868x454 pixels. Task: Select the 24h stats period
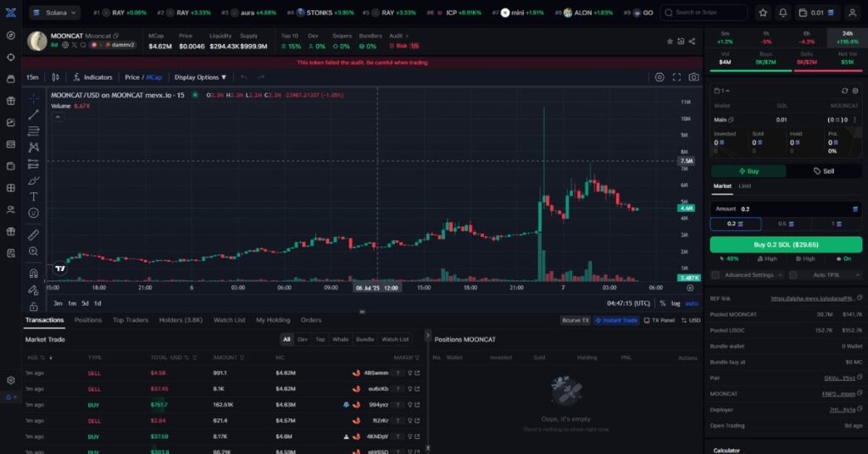(847, 37)
